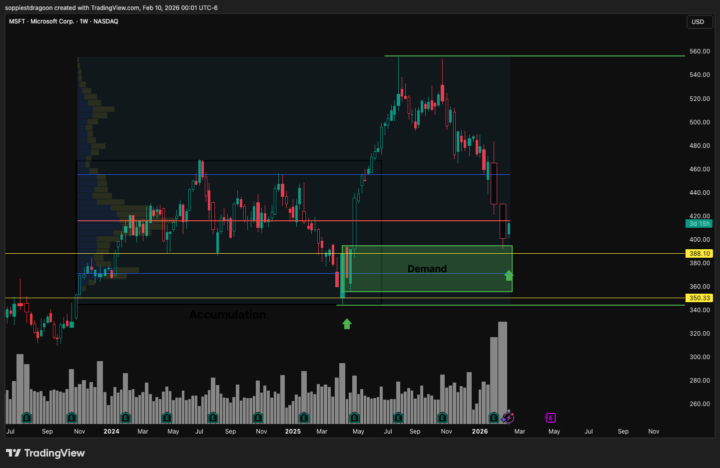Click the lightning bolt event icon
This screenshot has height=468, width=720.
[508, 417]
